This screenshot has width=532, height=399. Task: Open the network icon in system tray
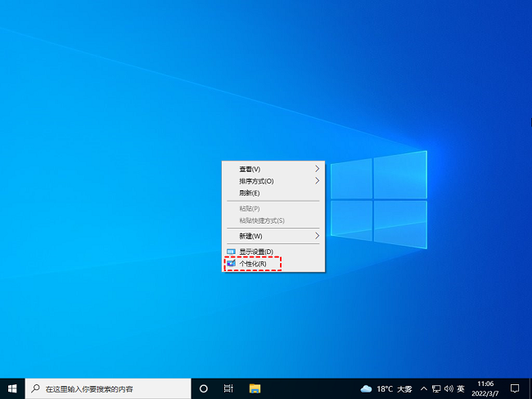click(x=436, y=388)
